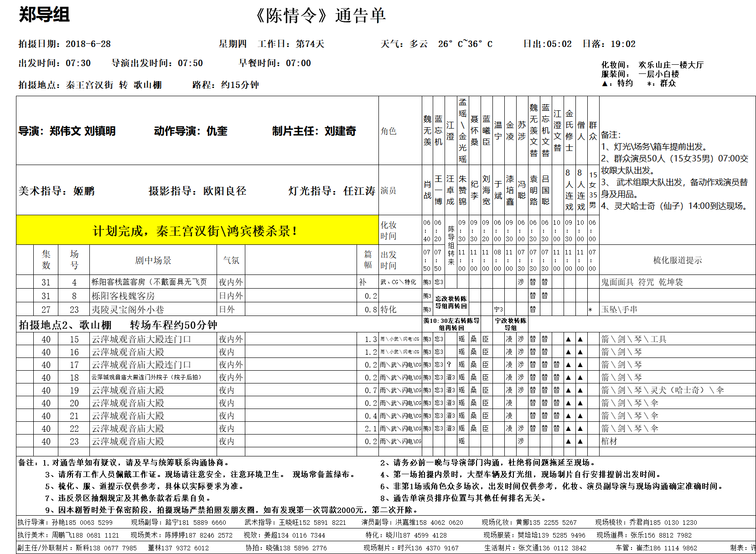
Task: Click 导演出发时间：07:50
Action: pyautogui.click(x=157, y=63)
